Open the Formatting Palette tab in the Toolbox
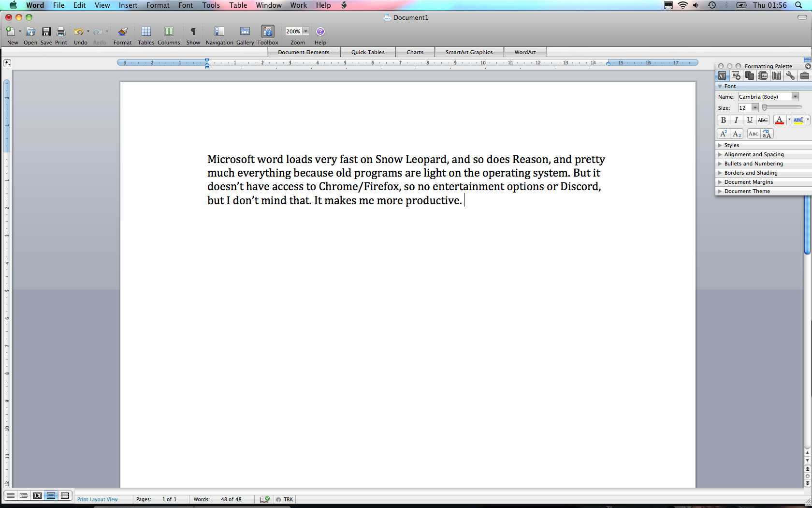812x508 pixels. coord(722,75)
